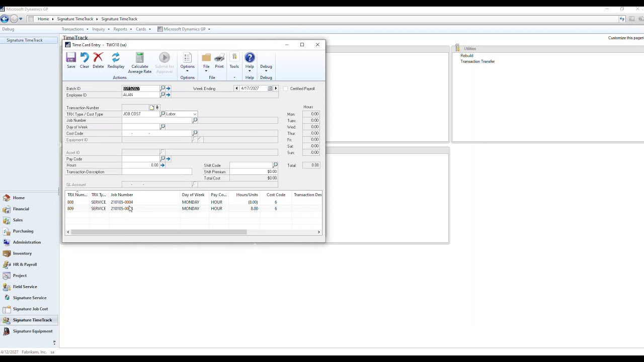Open TRX Type lookup magnifier
The width and height of the screenshot is (644, 362).
(163, 114)
